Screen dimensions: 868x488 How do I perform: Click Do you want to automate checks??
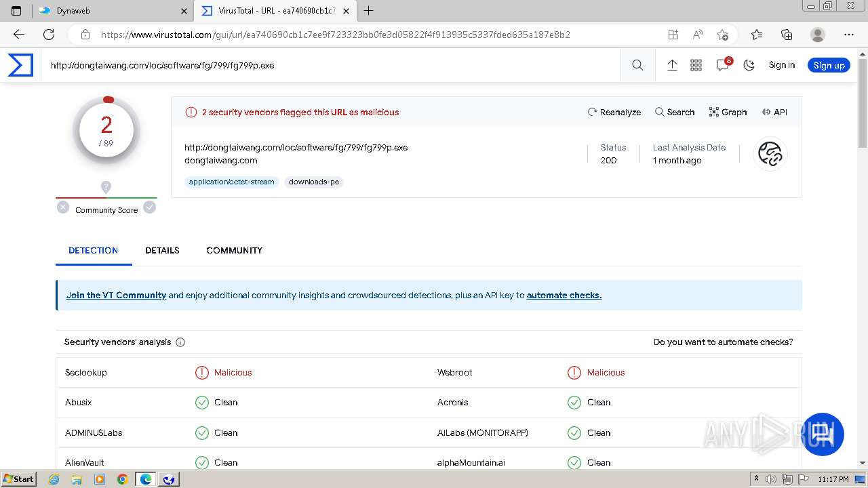point(723,342)
